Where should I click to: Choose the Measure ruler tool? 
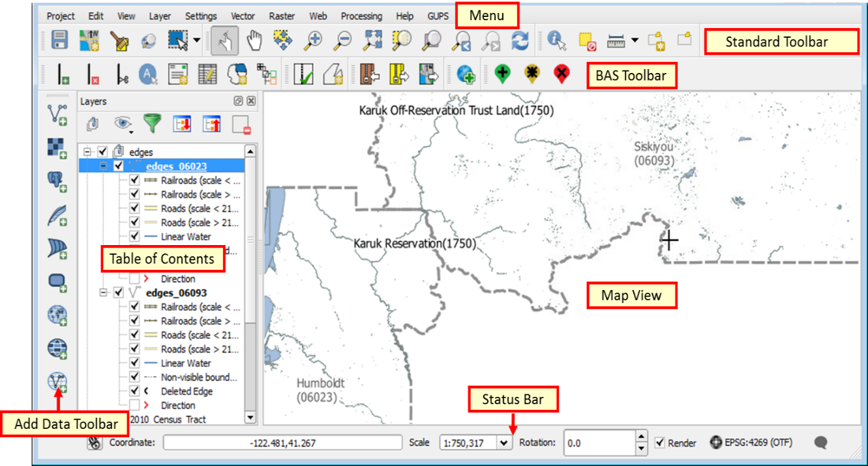click(x=616, y=42)
